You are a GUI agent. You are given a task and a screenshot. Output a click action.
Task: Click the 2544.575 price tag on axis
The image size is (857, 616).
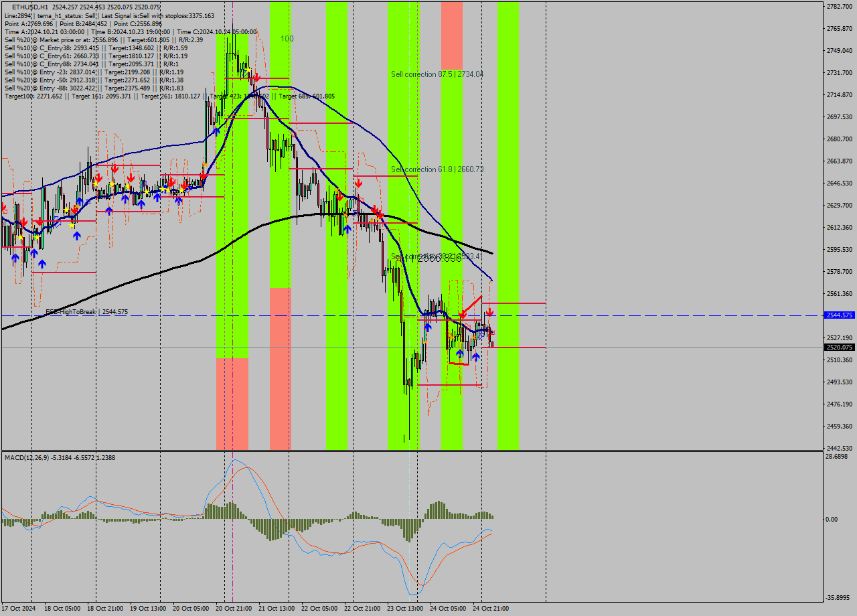point(840,315)
